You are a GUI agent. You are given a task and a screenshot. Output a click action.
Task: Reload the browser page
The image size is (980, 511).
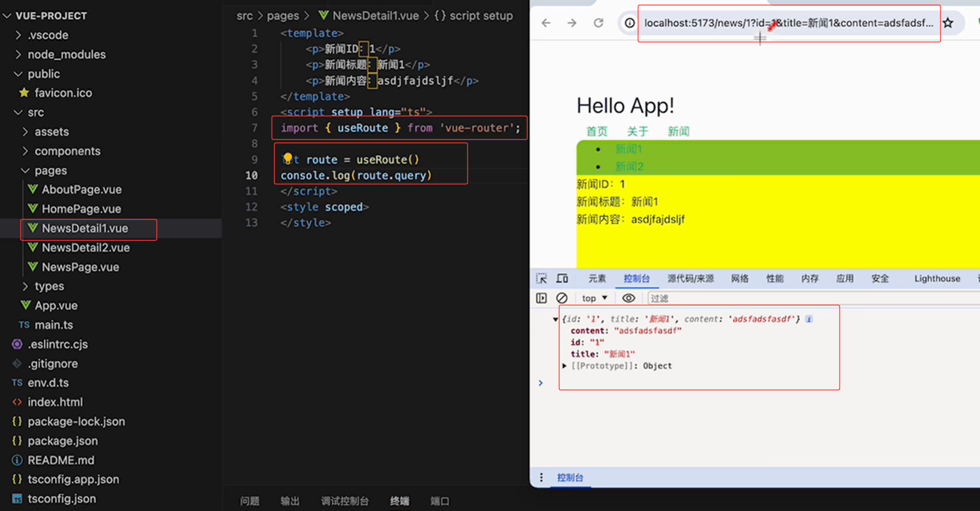(599, 23)
